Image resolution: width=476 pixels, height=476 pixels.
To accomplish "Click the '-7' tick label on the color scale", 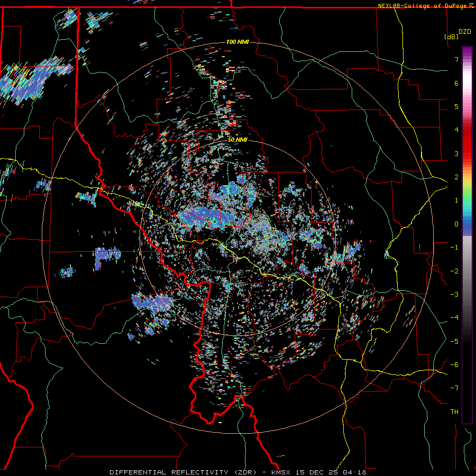I will 454,388.
